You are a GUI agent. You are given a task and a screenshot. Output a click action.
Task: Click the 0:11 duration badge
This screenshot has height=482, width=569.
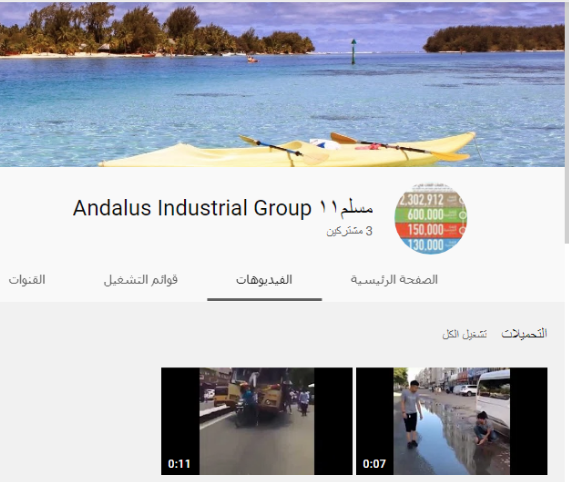[x=179, y=463]
